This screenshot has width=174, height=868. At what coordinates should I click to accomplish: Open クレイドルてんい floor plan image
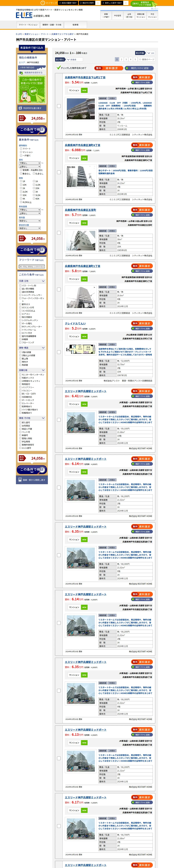coord(81,349)
